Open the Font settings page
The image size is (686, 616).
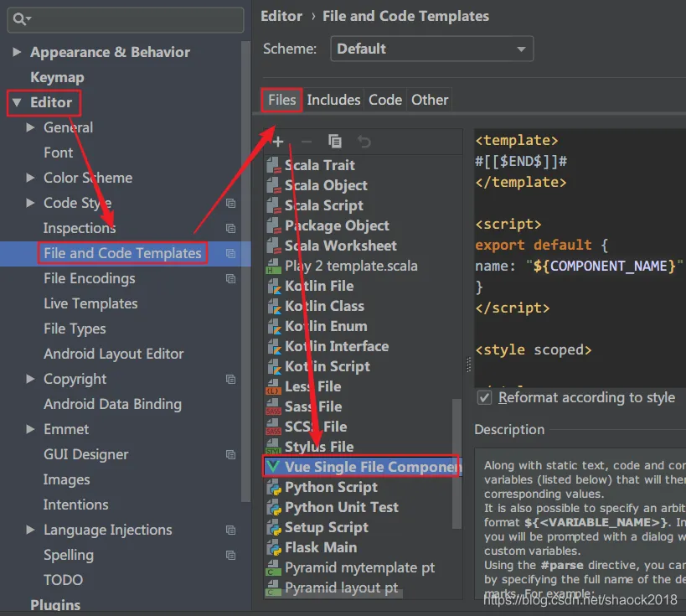pyautogui.click(x=58, y=153)
